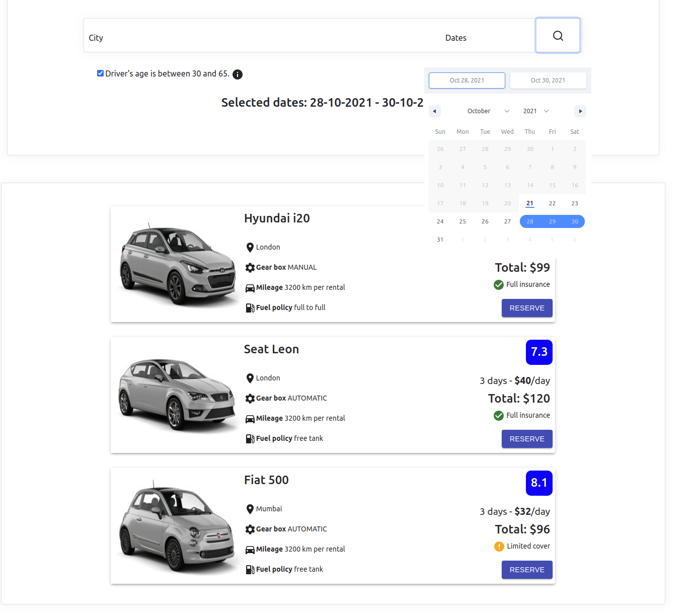Select October 21 in calendar
694x616 pixels.
[x=530, y=203]
